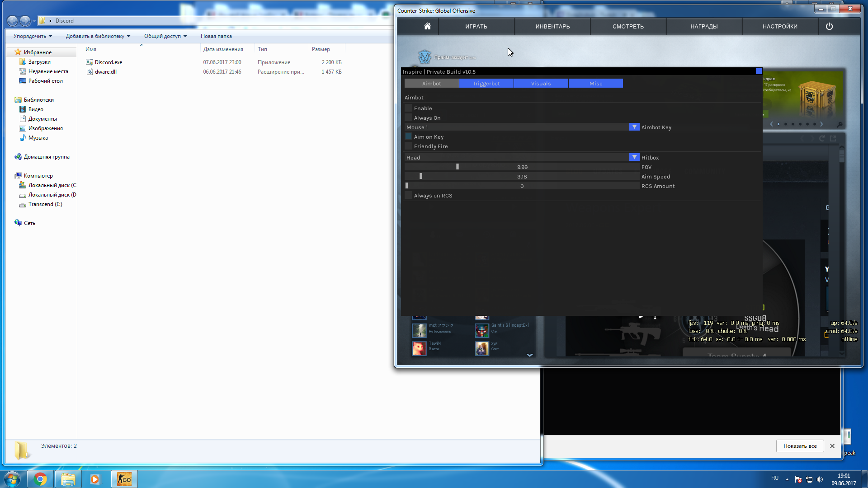The image size is (868, 488).
Task: Open the Aimbot Key dropdown
Action: click(634, 127)
